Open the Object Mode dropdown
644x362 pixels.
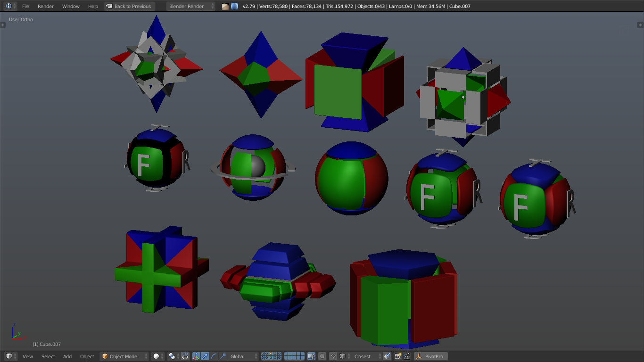[124, 356]
